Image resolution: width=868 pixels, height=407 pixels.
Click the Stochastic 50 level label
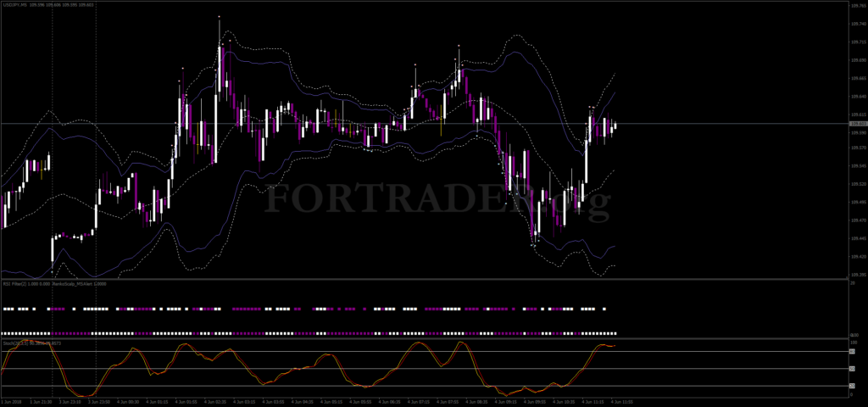tap(853, 368)
